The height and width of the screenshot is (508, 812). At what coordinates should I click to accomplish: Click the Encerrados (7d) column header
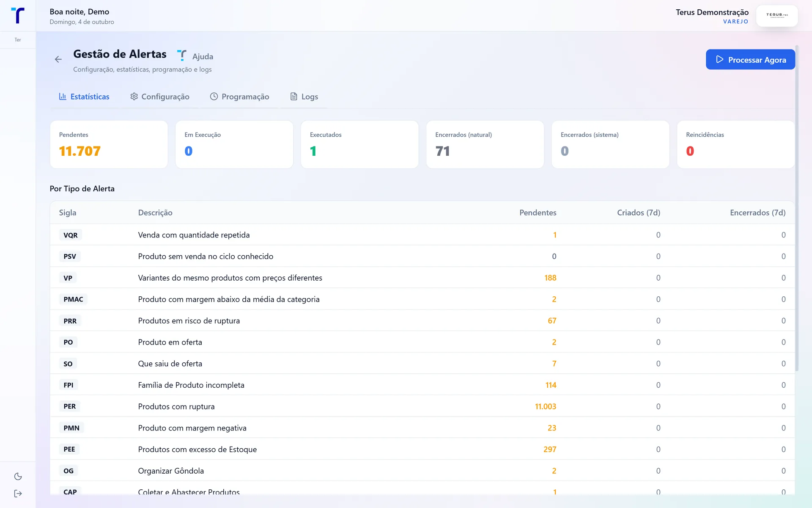pos(758,213)
